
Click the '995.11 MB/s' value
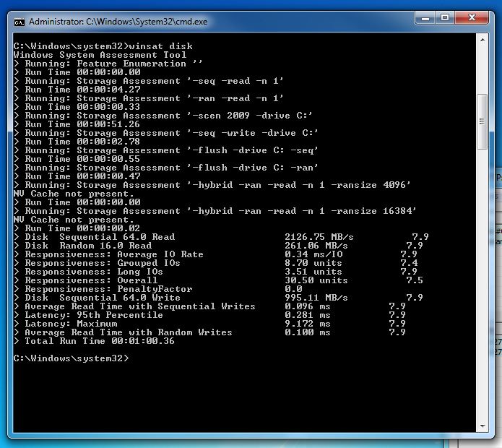tap(316, 297)
